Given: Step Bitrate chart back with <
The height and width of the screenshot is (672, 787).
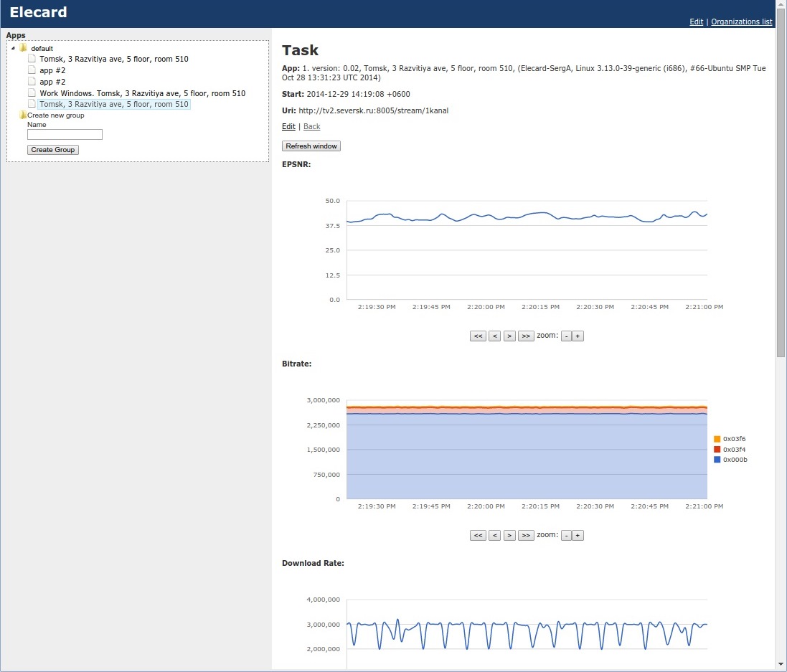Looking at the screenshot, I should [x=494, y=535].
